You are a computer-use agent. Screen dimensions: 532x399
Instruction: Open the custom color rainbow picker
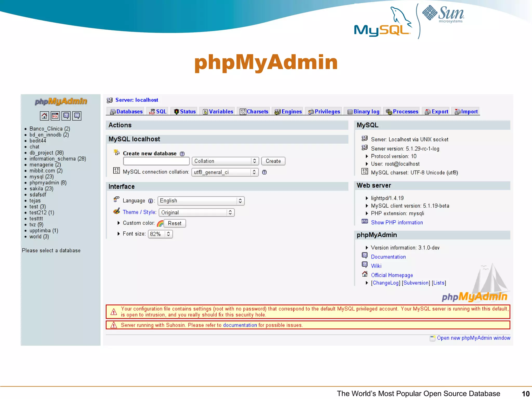coord(160,223)
